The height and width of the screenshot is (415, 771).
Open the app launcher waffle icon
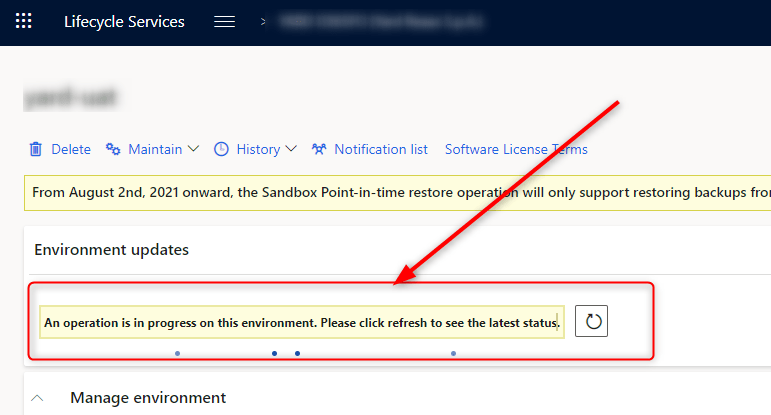[24, 22]
